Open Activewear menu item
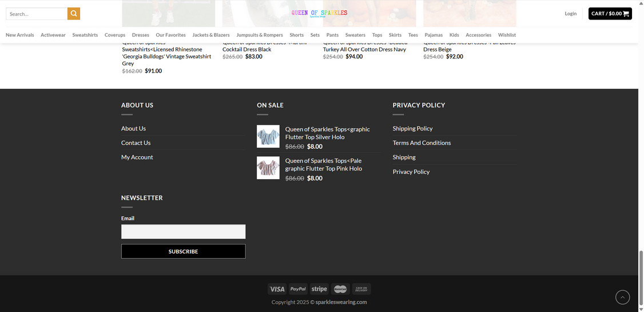Viewport: 644px width, 312px height. (x=53, y=35)
